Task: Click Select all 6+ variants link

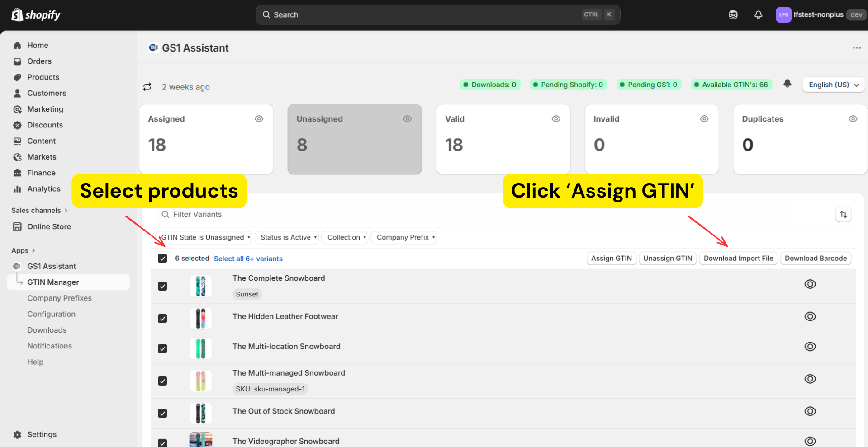Action: (248, 259)
